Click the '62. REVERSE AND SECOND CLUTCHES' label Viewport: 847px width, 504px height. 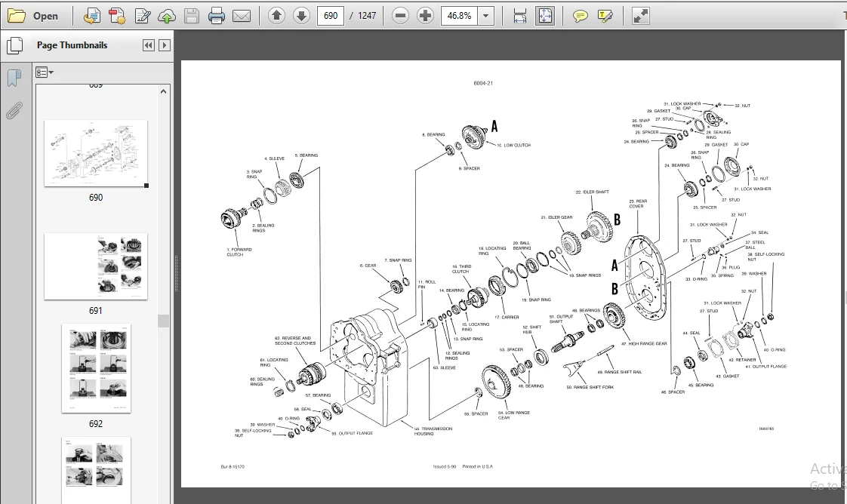pos(295,340)
